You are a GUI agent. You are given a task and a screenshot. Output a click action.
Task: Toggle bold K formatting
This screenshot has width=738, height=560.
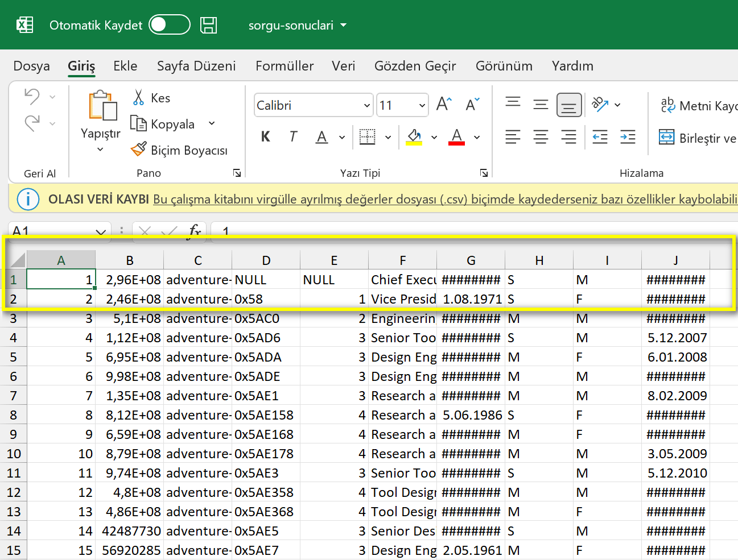(266, 136)
